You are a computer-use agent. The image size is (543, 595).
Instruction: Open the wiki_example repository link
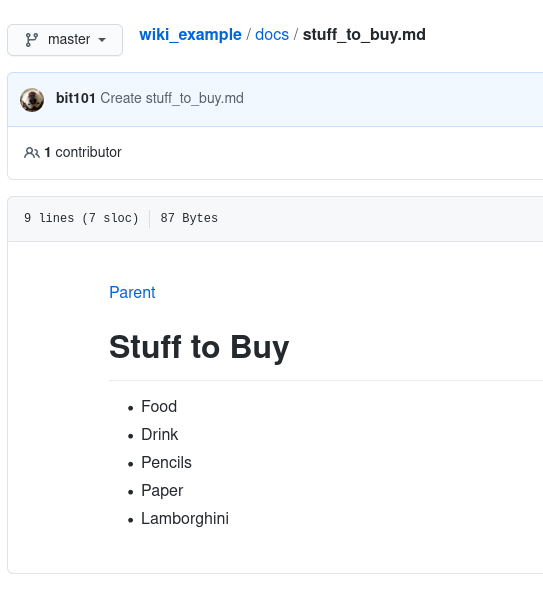pyautogui.click(x=190, y=35)
